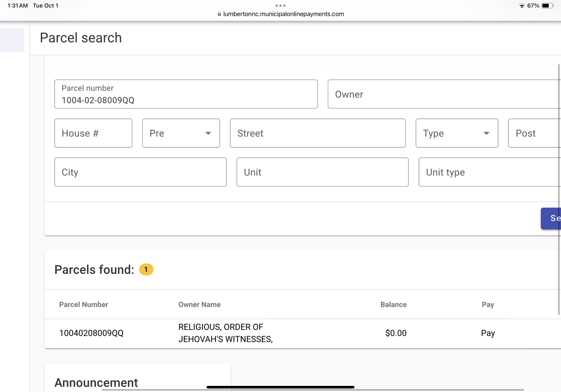
Task: Click the horizontal scrollbar at the bottom
Action: (x=313, y=390)
